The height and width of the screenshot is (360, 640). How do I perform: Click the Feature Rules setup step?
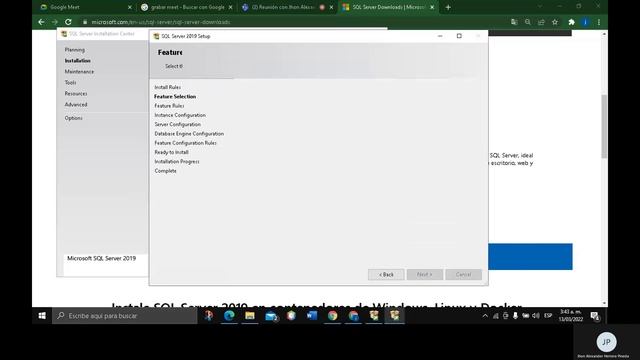pyautogui.click(x=169, y=106)
